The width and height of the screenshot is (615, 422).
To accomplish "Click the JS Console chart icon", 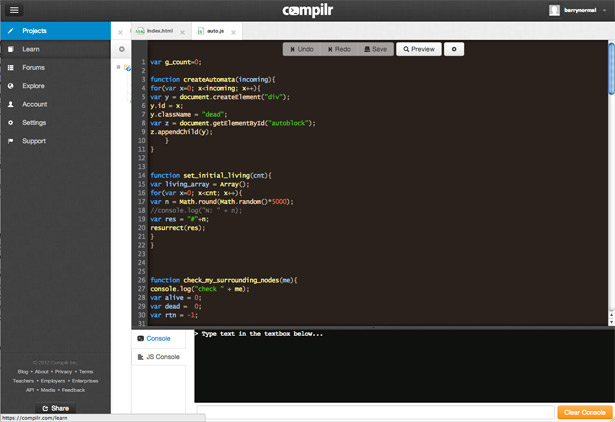I will [x=140, y=357].
